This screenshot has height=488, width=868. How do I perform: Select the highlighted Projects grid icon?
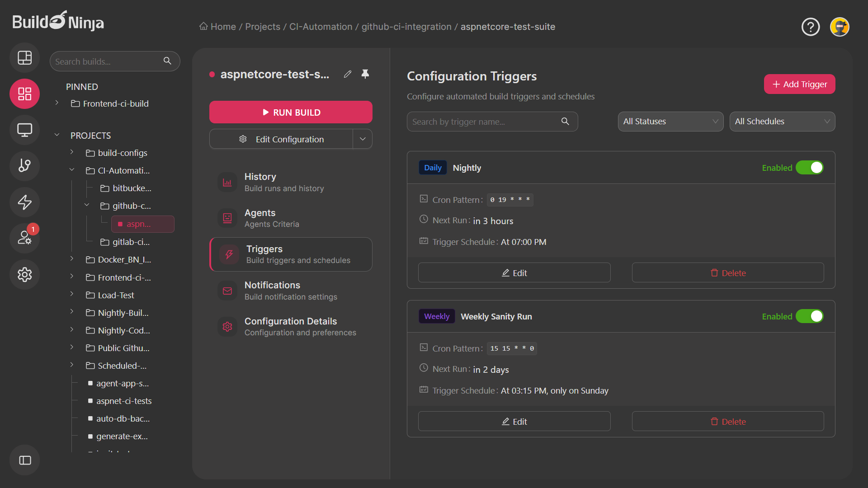coord(24,94)
